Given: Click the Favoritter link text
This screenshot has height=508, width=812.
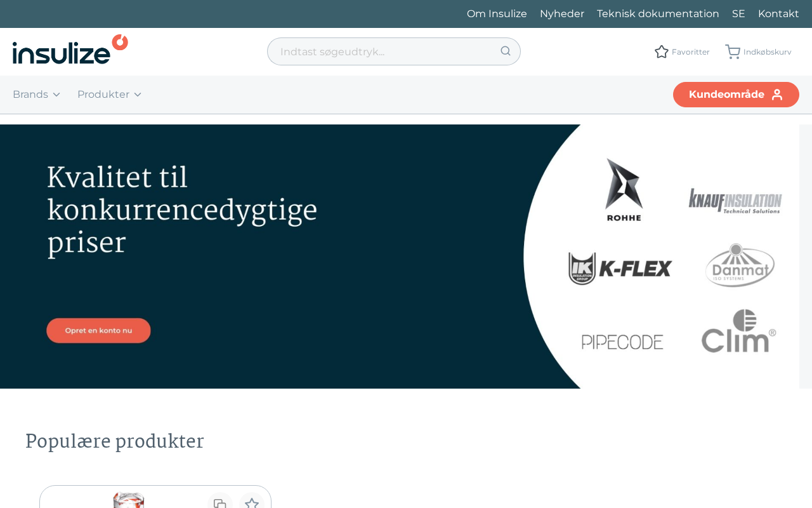Looking at the screenshot, I should pos(691,52).
